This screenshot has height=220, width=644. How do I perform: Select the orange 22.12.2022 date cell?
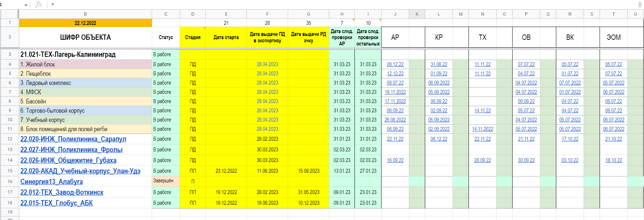click(85, 23)
